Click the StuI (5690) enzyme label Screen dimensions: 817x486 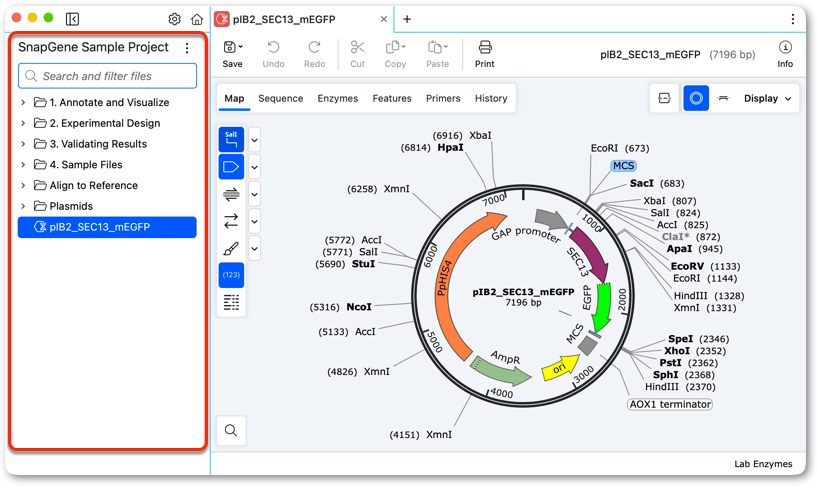point(345,264)
